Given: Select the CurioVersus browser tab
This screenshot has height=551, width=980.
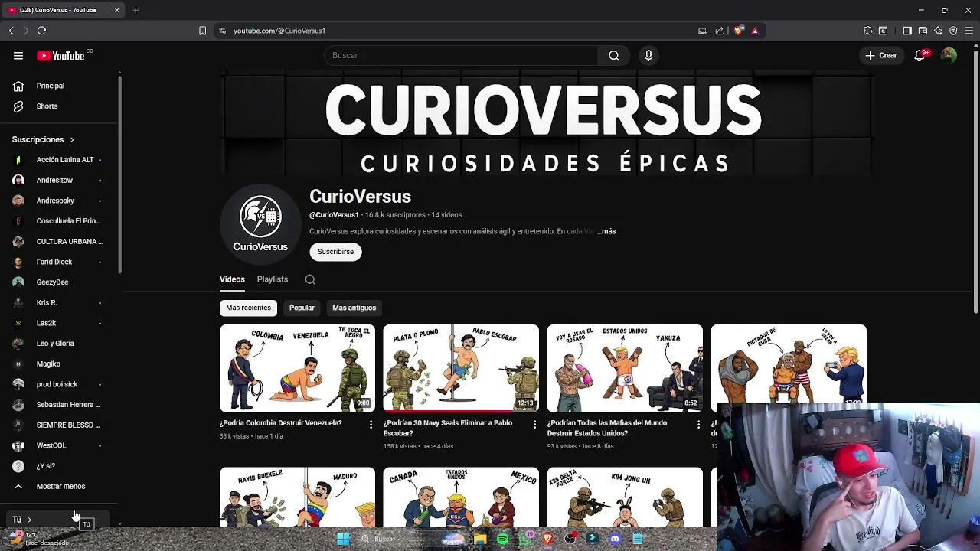Looking at the screenshot, I should (x=63, y=10).
